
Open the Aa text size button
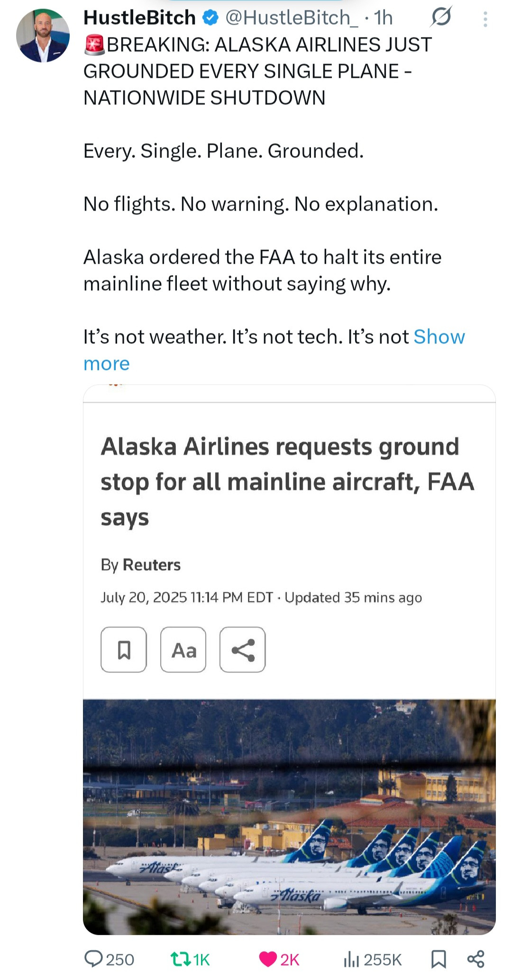183,650
